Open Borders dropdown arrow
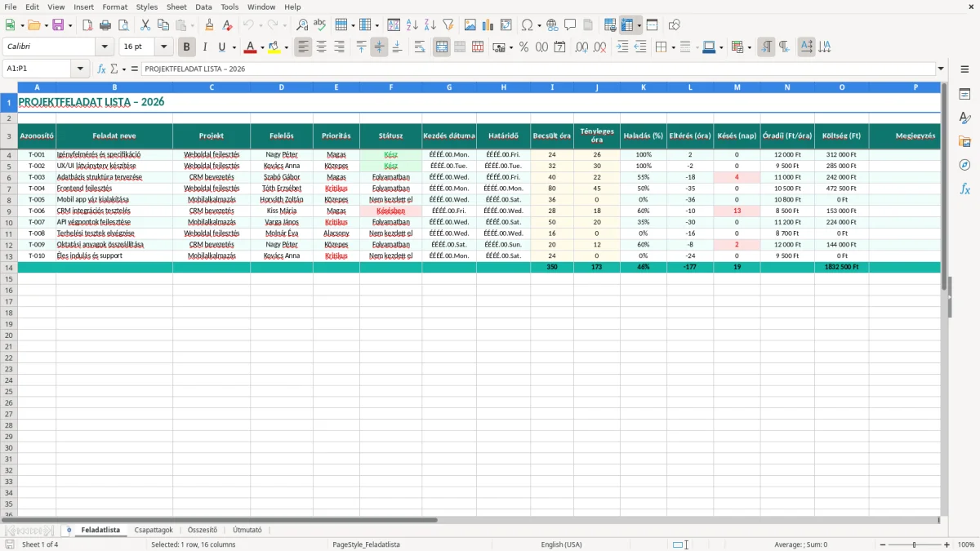This screenshot has height=551, width=980. click(x=673, y=47)
